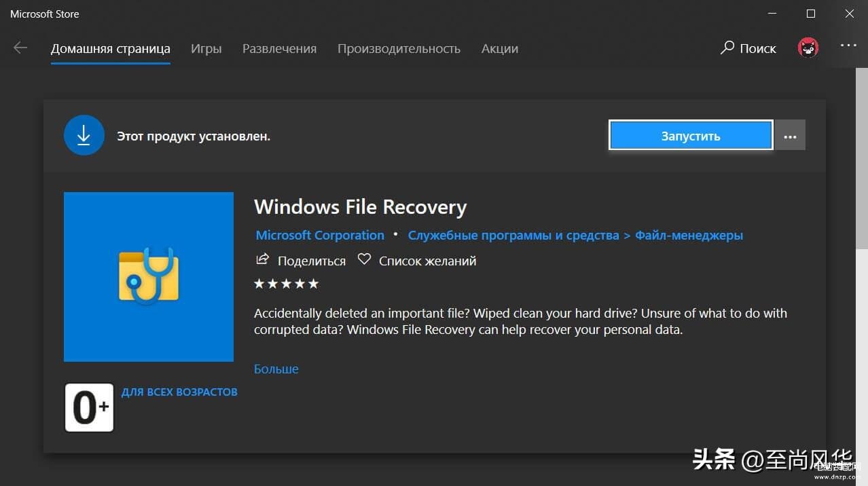This screenshot has height=486, width=868.
Task: Open the search magnifier icon
Action: [727, 48]
